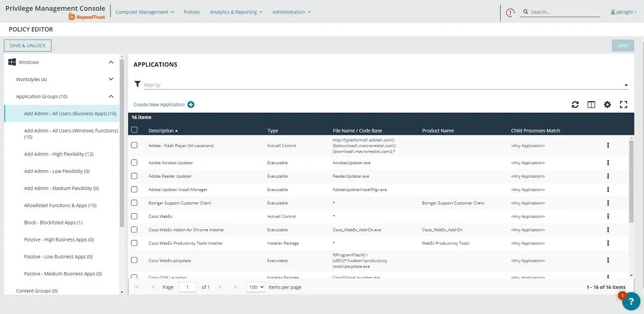644x314 pixels.
Task: Collapse the Application Groups (10) chevron
Action: (111, 97)
